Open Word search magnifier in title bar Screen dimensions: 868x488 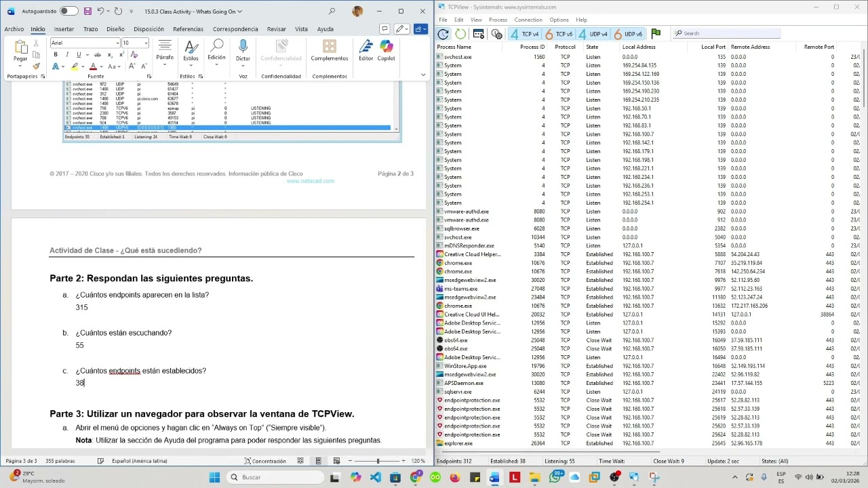(332, 12)
